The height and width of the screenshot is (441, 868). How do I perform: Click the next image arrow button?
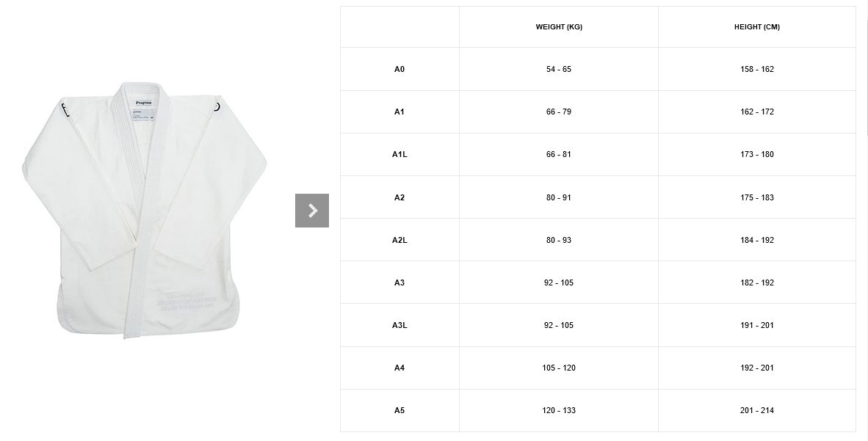point(312,211)
